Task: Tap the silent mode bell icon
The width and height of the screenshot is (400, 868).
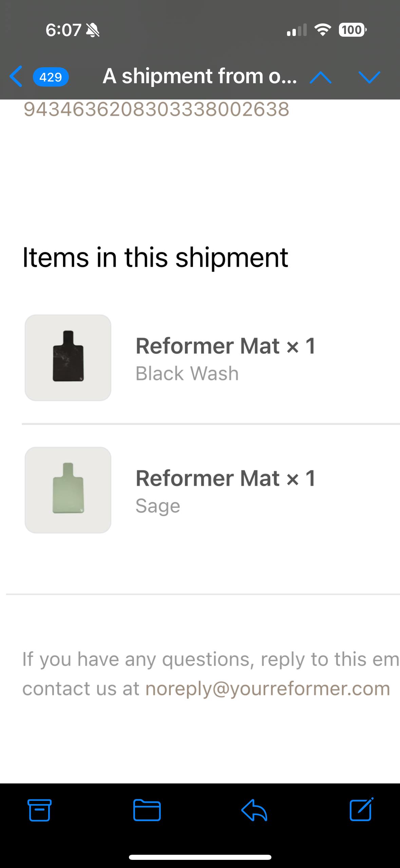Action: (x=92, y=31)
